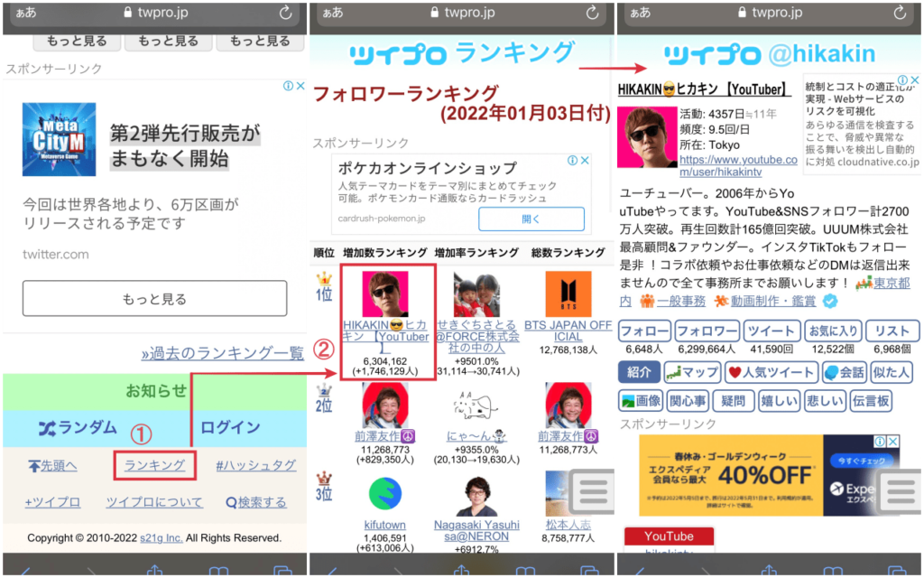The width and height of the screenshot is (924, 578).
Task: Tap the ログイン button
Action: tap(230, 427)
